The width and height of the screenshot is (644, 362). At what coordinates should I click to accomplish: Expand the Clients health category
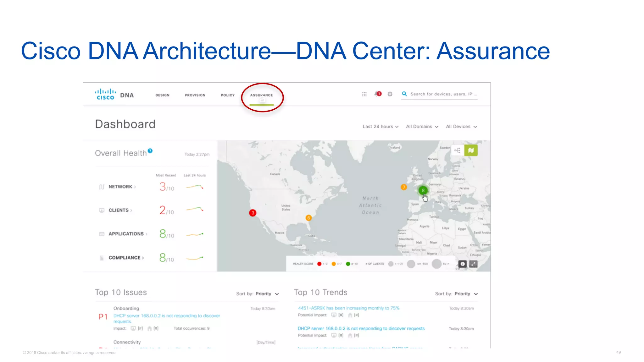120,210
